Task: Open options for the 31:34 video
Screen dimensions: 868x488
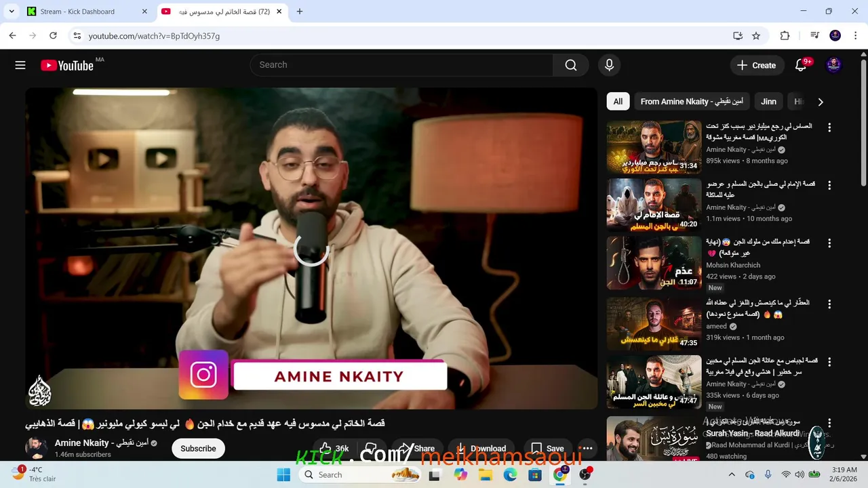Action: (x=829, y=127)
